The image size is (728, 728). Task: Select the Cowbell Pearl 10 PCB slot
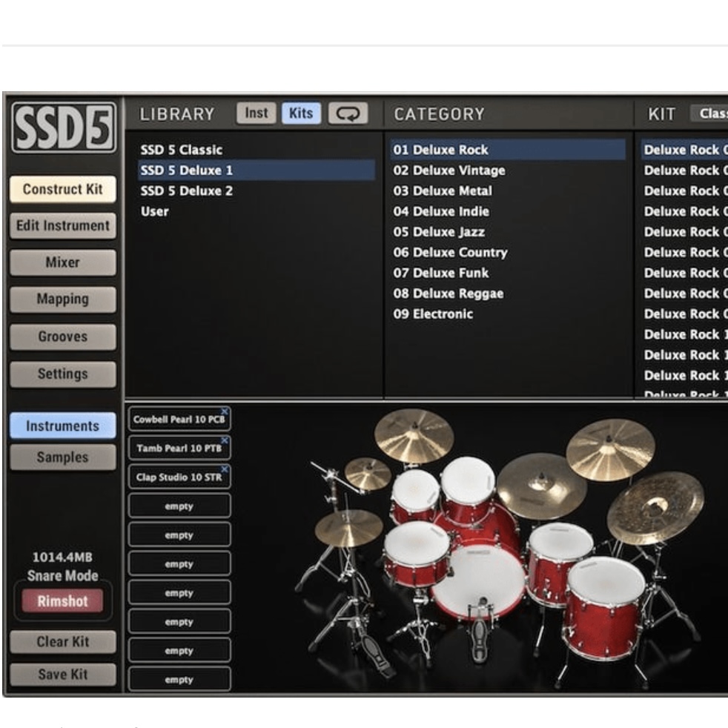[x=179, y=420]
